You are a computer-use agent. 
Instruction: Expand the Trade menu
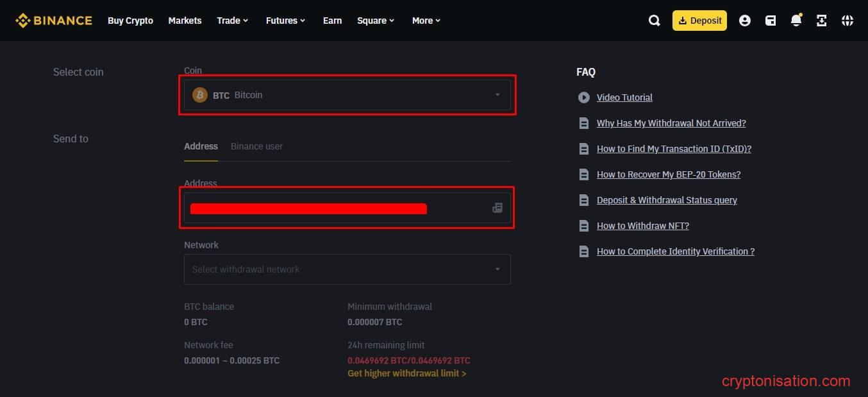point(232,21)
